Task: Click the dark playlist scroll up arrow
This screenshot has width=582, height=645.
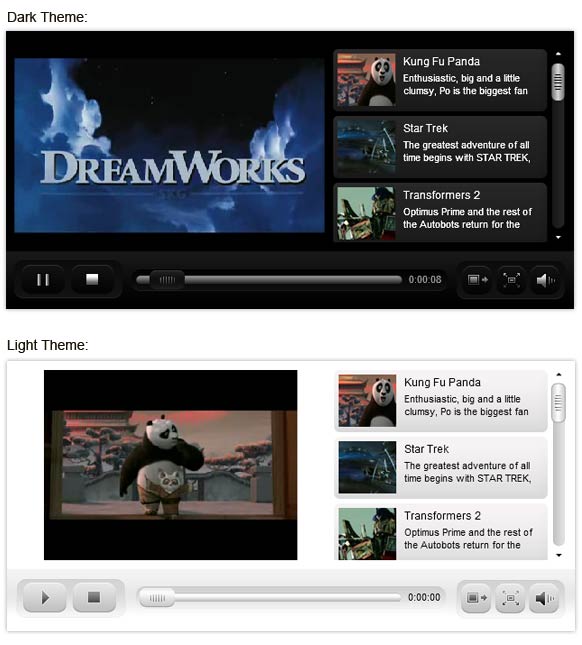Action: pyautogui.click(x=558, y=54)
